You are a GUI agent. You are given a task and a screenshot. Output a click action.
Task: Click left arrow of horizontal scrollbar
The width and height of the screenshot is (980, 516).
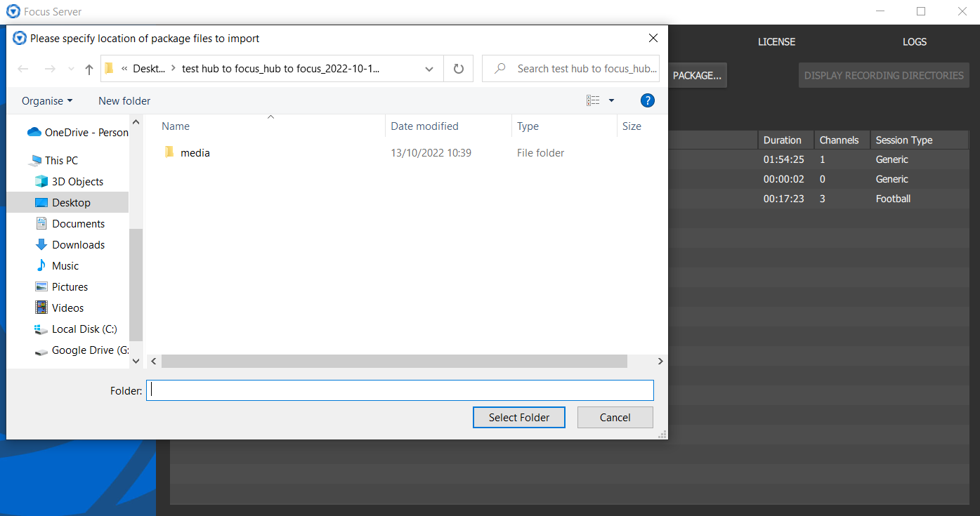tap(155, 361)
